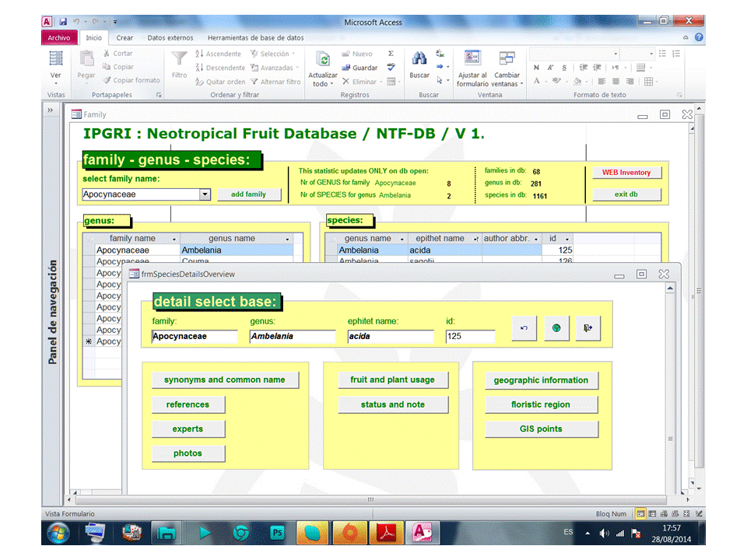
Task: Open epithet name column filter dropdown
Action: (x=475, y=239)
